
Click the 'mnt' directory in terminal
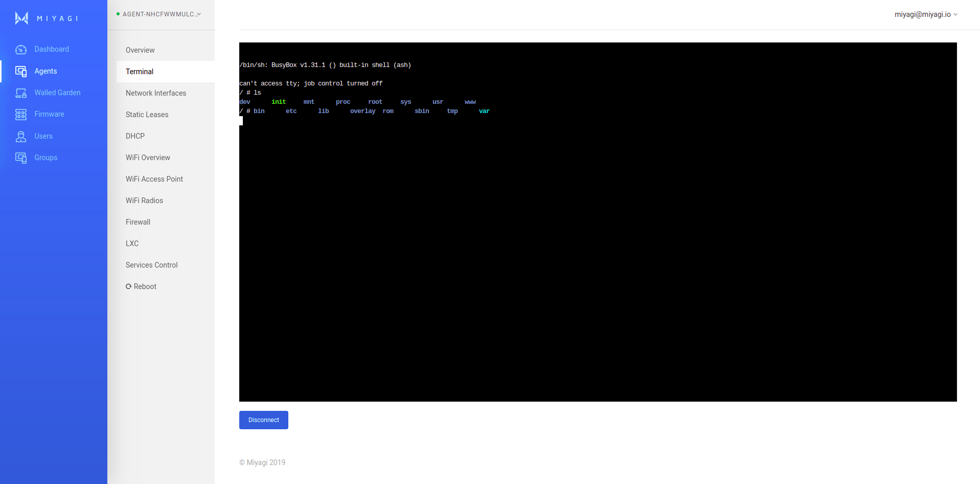point(309,102)
